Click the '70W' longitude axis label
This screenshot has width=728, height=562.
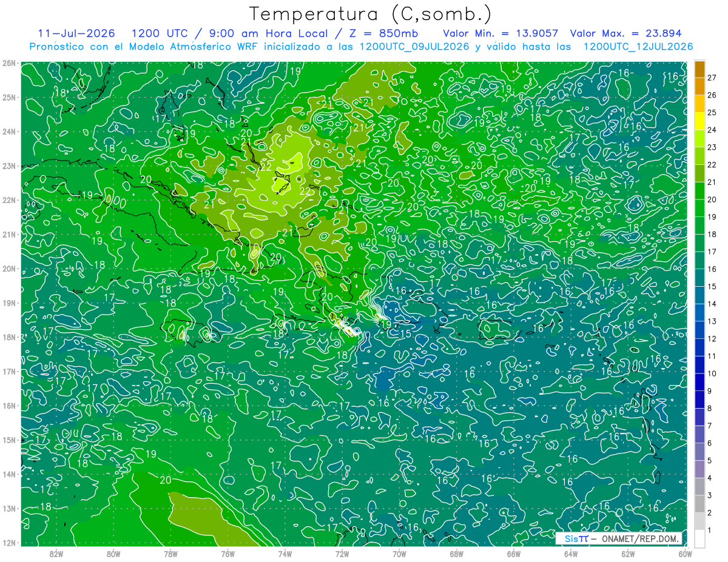pos(399,553)
